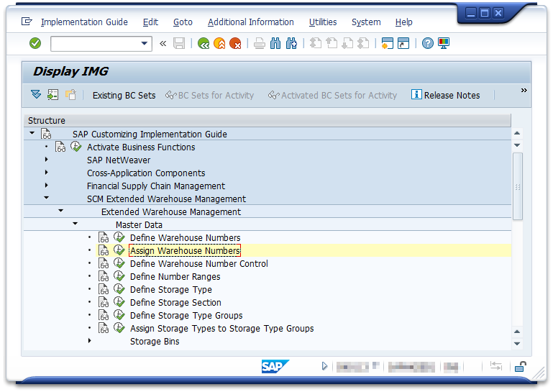The width and height of the screenshot is (553, 392).
Task: Open the Implementation Guide menu
Action: click(84, 22)
